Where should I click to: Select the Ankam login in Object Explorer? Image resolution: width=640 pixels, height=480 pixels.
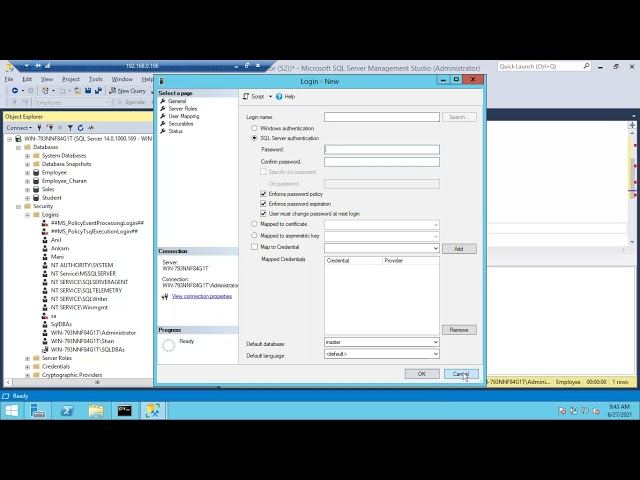tap(60, 248)
